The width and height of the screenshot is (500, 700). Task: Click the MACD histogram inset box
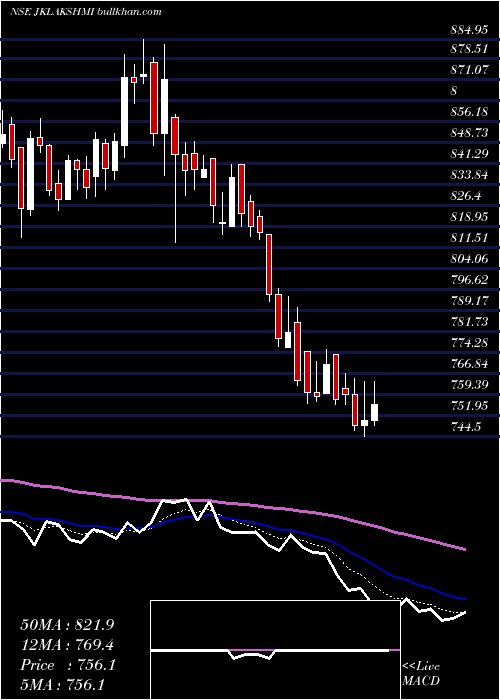275,650
